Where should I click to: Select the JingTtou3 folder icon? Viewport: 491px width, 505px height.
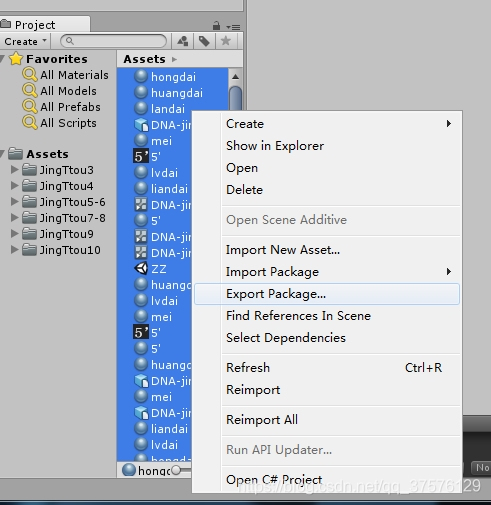click(x=29, y=170)
